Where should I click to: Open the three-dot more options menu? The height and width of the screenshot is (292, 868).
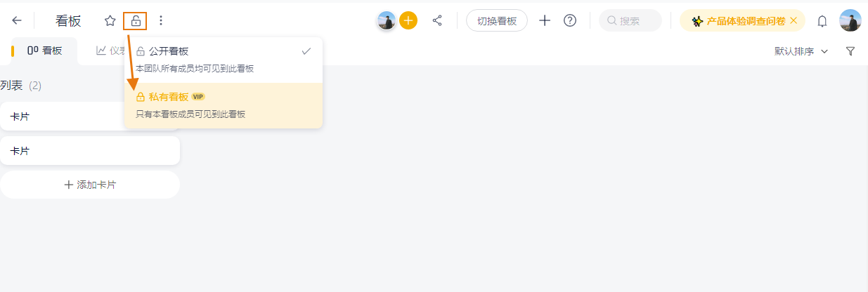[161, 21]
